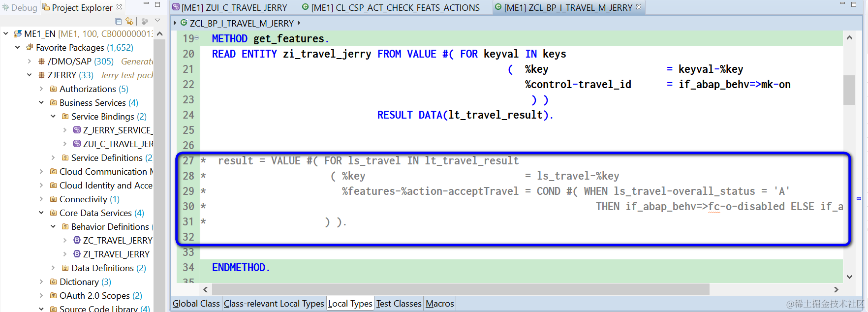Click the Favorite Packages star icon
This screenshot has width=868, height=312.
point(30,48)
